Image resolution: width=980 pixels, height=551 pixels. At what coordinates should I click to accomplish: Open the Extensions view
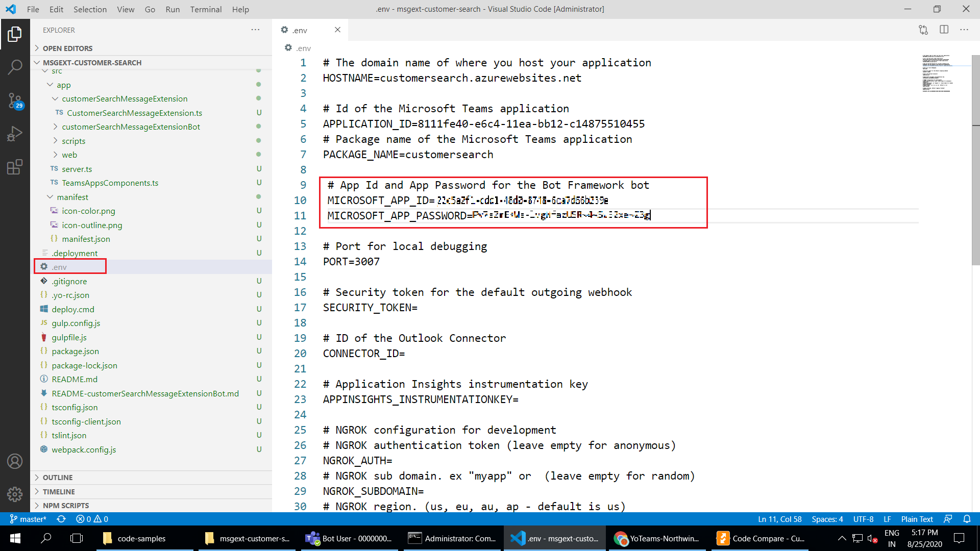15,167
